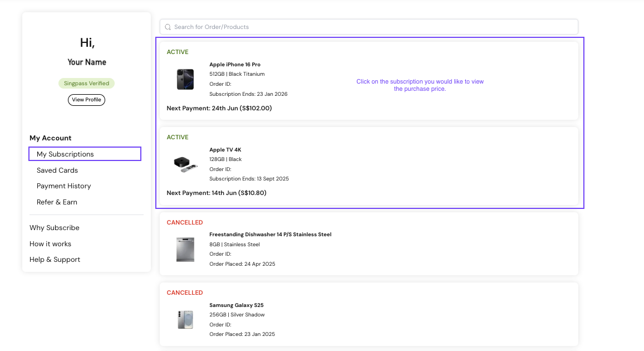
Task: Focus the Search for Order/Products field
Action: click(369, 27)
